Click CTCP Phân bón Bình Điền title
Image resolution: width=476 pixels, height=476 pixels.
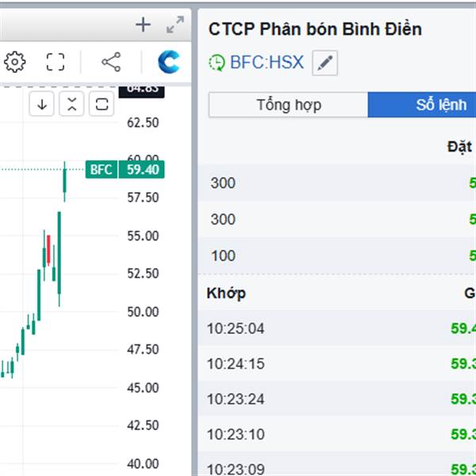(315, 29)
